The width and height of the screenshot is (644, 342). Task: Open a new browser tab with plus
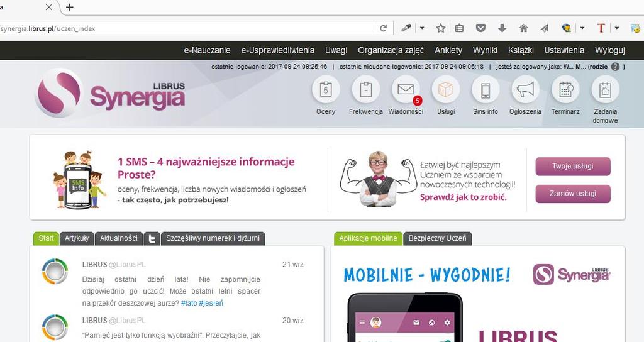coord(70,7)
